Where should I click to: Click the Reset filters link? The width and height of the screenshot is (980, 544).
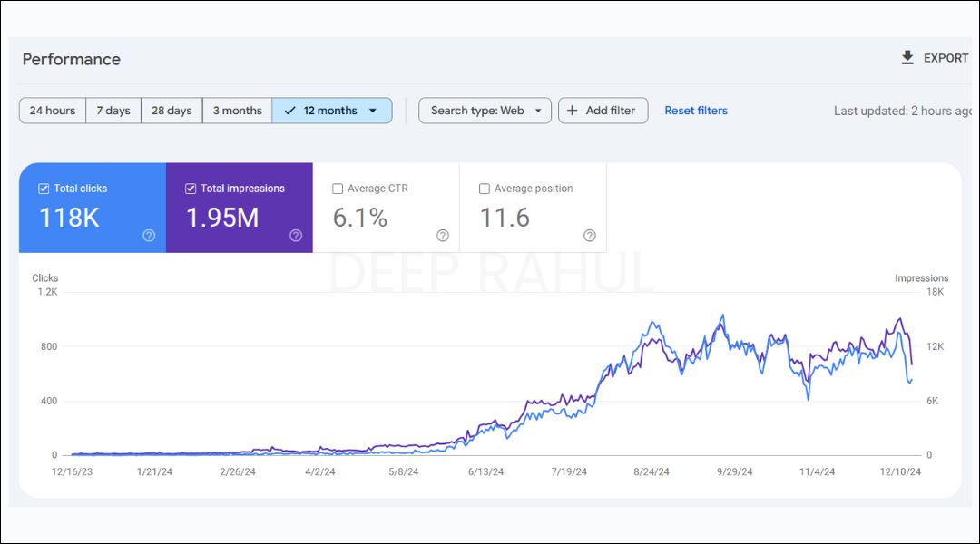(696, 110)
